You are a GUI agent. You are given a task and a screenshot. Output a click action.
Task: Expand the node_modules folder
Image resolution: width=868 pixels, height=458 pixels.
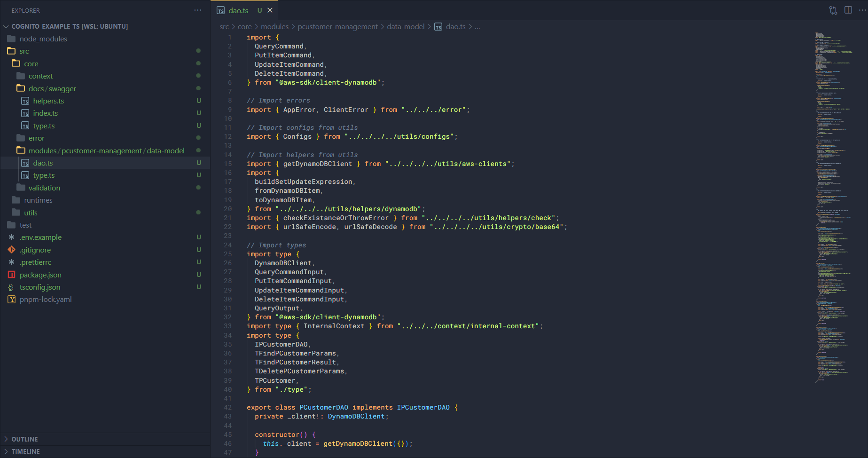pyautogui.click(x=43, y=39)
